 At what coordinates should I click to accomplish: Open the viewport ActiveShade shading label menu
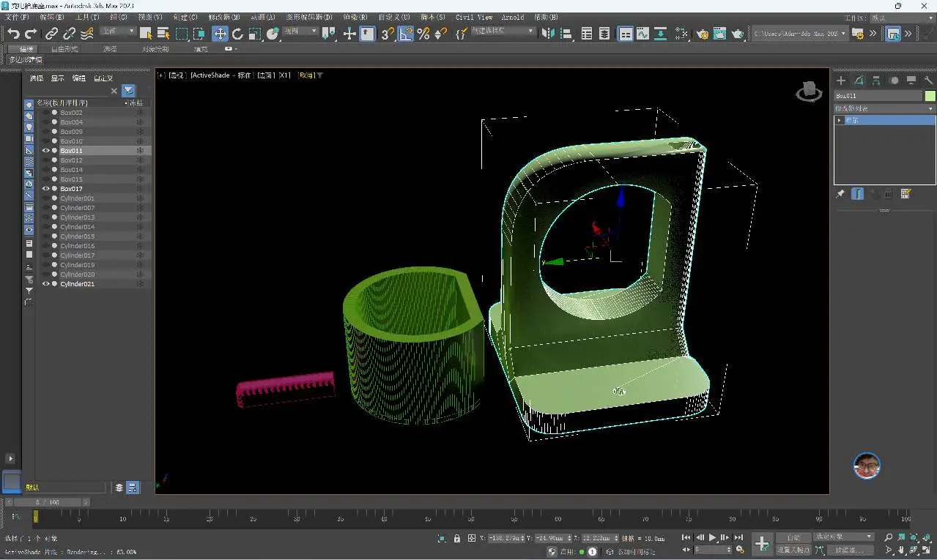(221, 75)
